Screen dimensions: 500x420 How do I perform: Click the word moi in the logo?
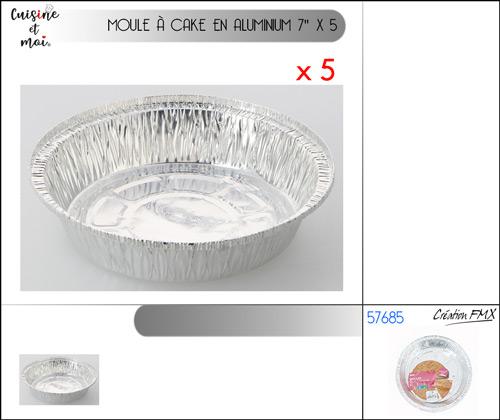(x=35, y=42)
